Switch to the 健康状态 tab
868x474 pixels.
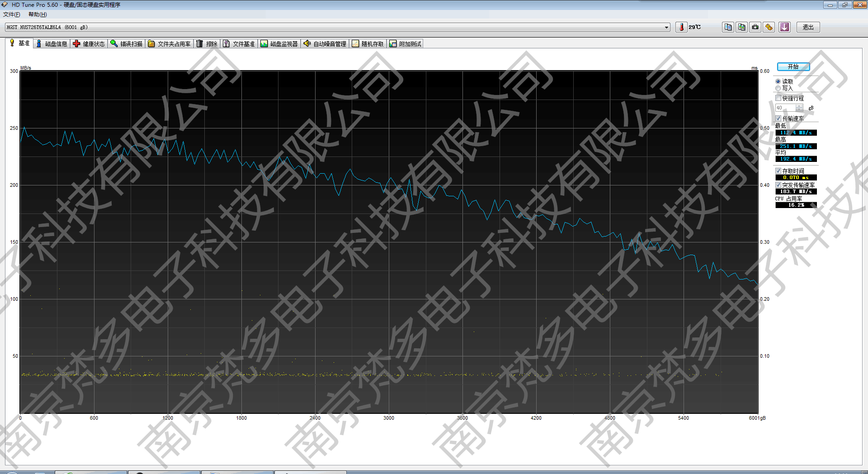(89, 44)
